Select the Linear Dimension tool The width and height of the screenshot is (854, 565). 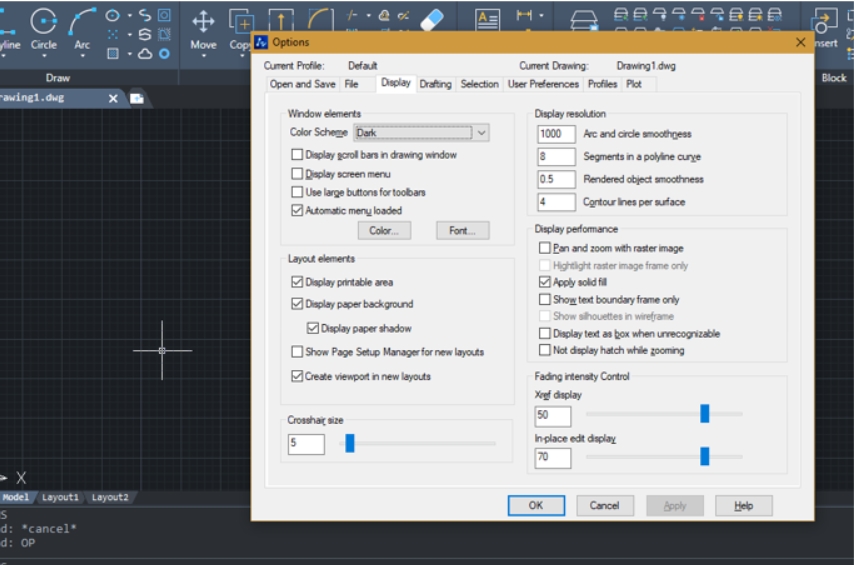pyautogui.click(x=524, y=15)
